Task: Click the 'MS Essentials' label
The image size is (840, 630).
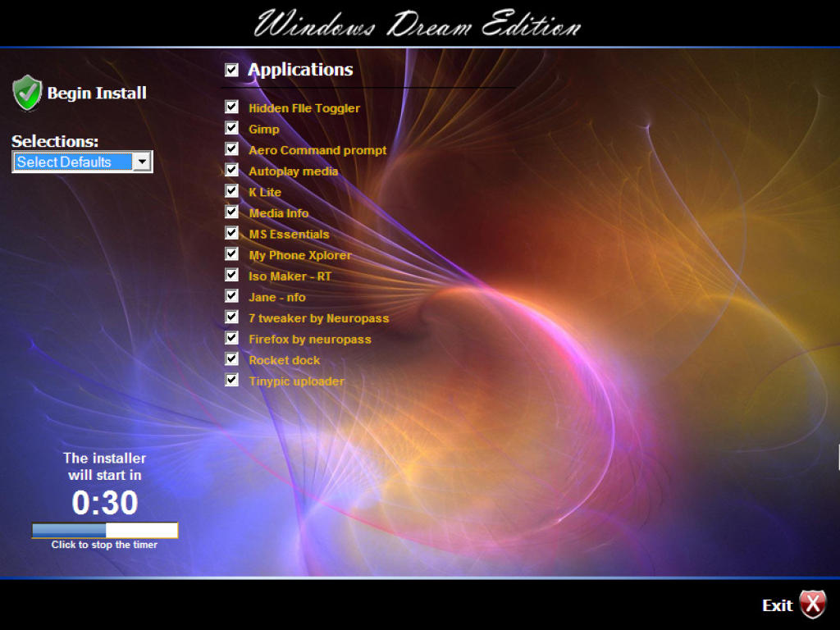Action: [x=289, y=234]
